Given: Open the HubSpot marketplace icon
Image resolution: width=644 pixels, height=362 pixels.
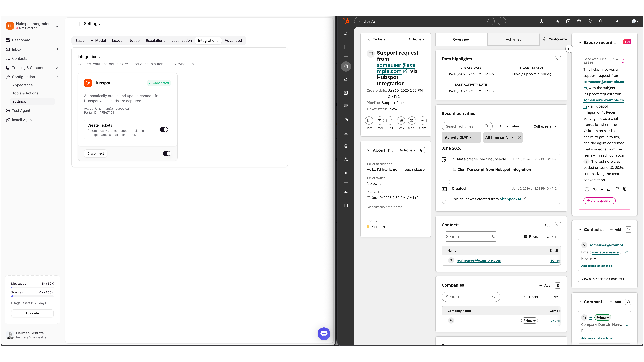Looking at the screenshot, I should [568, 21].
